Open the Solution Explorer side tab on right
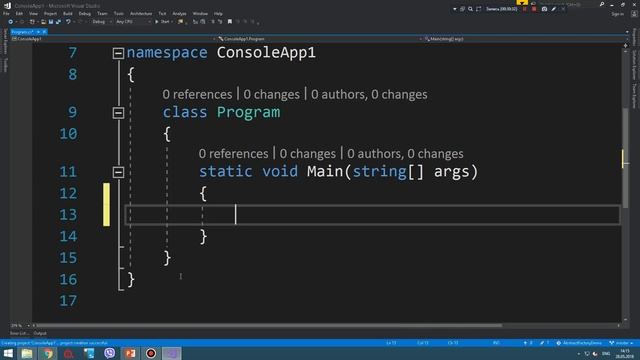640x360 pixels. (634, 65)
